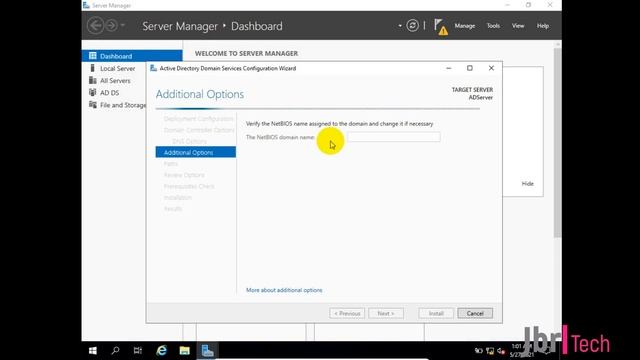The image size is (640, 360).
Task: Click the Local Server icon
Action: click(x=93, y=68)
